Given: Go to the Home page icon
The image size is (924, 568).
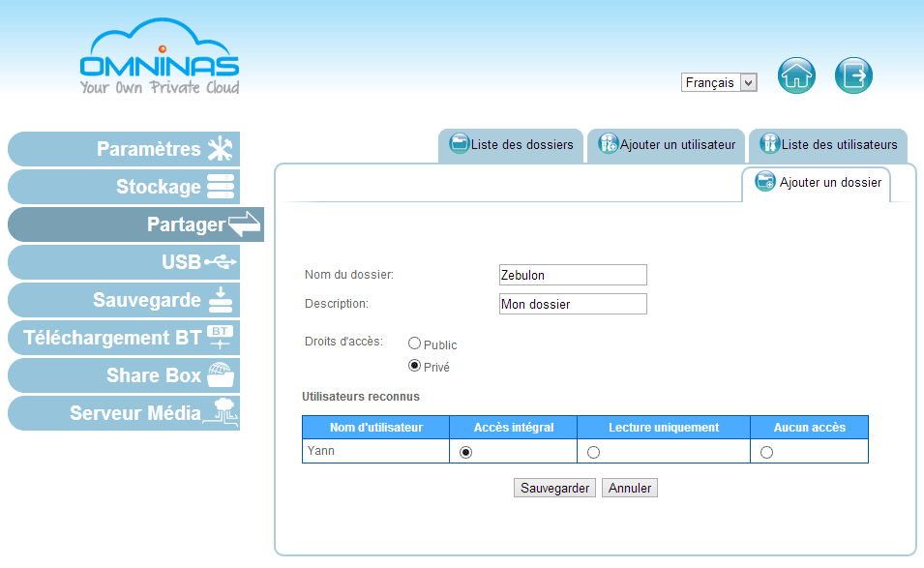Looking at the screenshot, I should [796, 75].
